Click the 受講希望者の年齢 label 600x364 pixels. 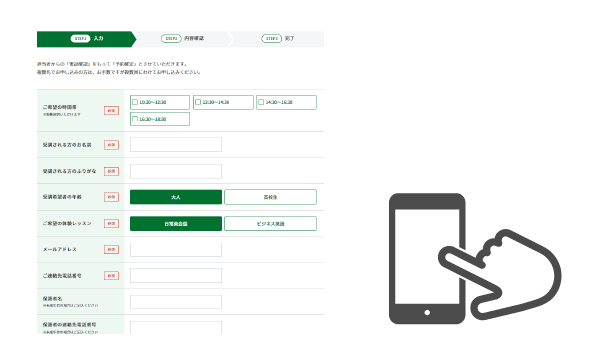point(62,197)
